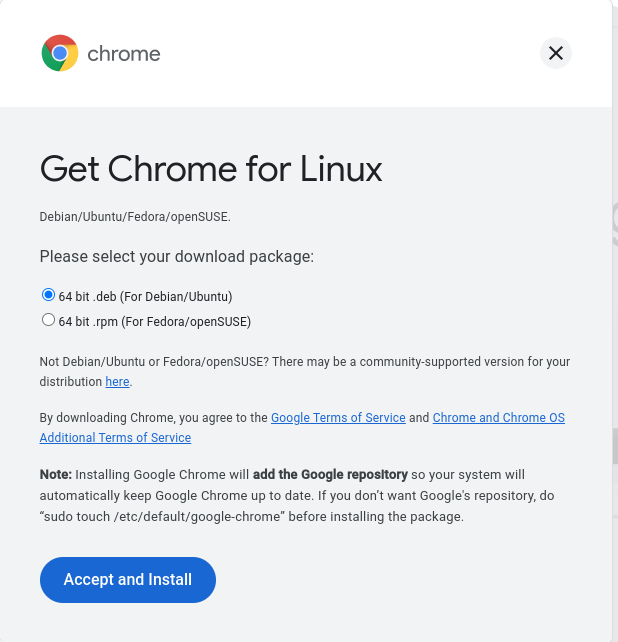This screenshot has height=642, width=618.
Task: Open the community-supported version "here" link
Action: (x=117, y=382)
